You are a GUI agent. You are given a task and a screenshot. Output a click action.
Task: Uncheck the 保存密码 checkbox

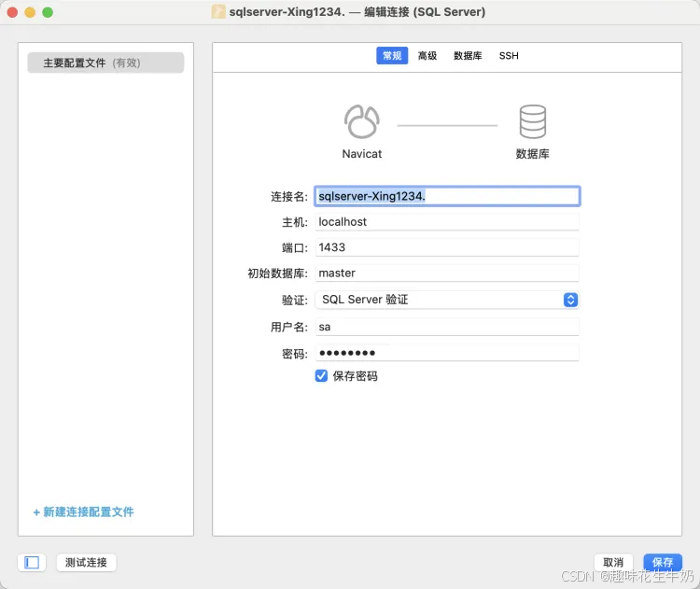pyautogui.click(x=321, y=376)
